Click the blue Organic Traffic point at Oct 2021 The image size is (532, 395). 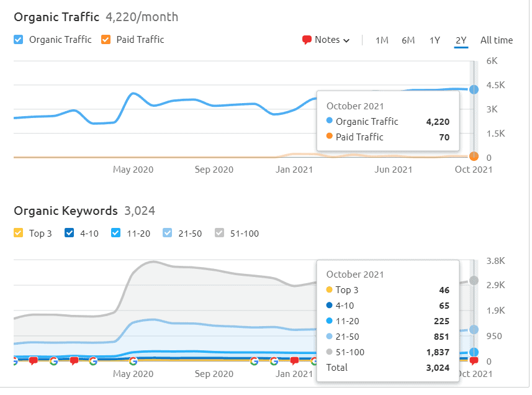click(x=474, y=89)
